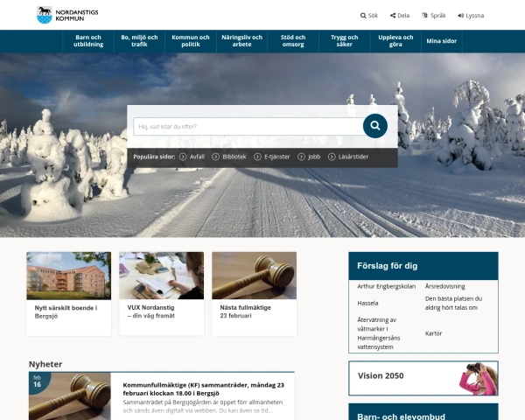
Task: Open 'Återvätning av våtmarker' suggestion link
Action: [x=379, y=333]
